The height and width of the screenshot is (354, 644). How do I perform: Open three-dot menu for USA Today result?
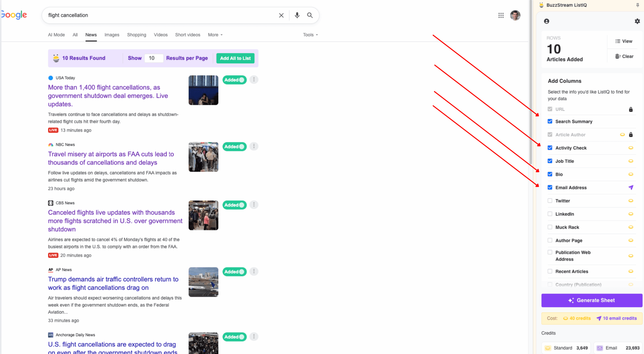[x=254, y=80]
